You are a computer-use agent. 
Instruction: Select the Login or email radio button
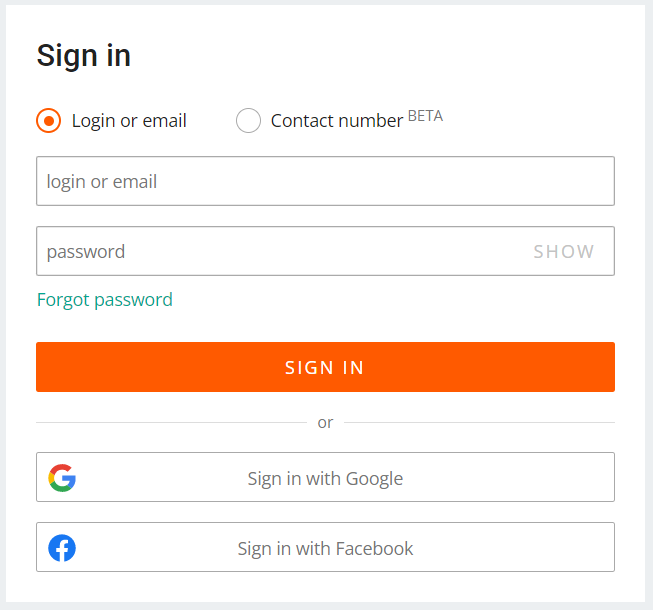tap(49, 121)
